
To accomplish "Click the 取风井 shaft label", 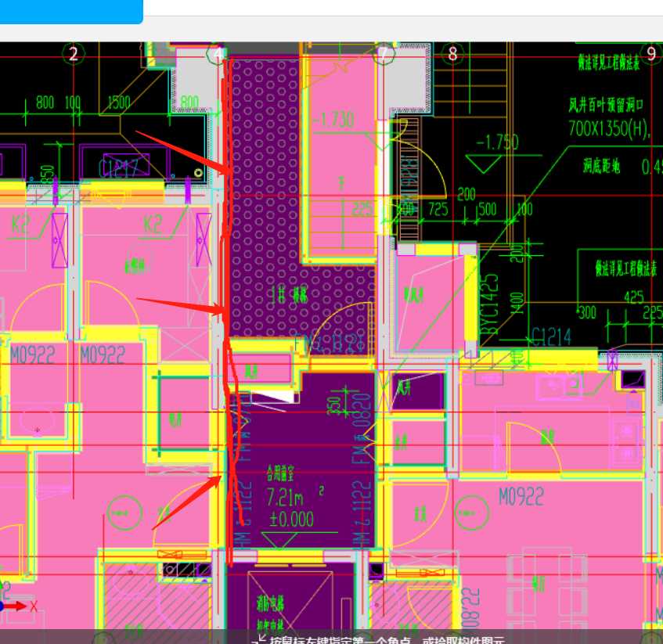I will click(413, 295).
